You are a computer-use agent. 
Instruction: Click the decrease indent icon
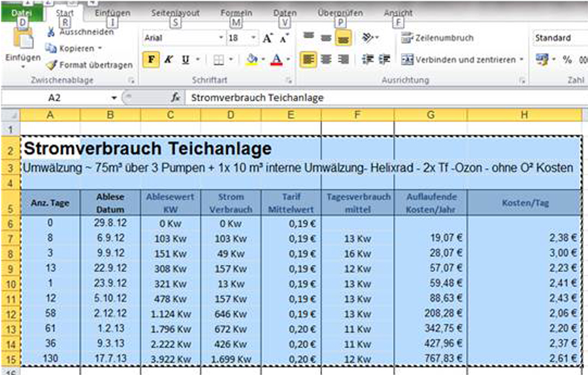(x=367, y=59)
